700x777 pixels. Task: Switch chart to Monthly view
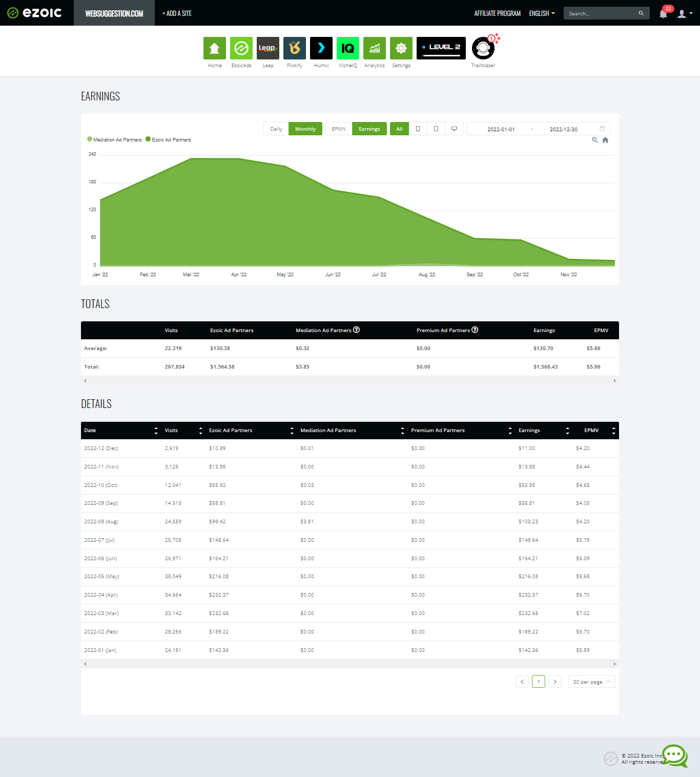(x=305, y=129)
